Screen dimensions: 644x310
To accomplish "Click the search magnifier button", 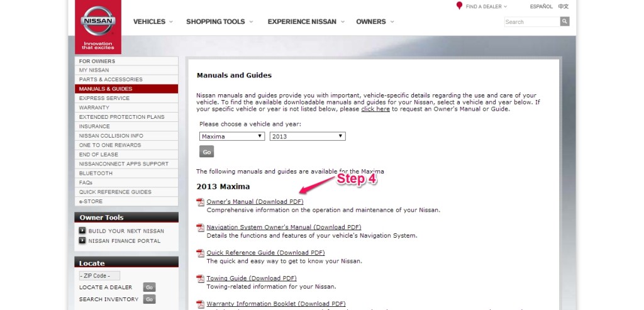I will point(565,21).
